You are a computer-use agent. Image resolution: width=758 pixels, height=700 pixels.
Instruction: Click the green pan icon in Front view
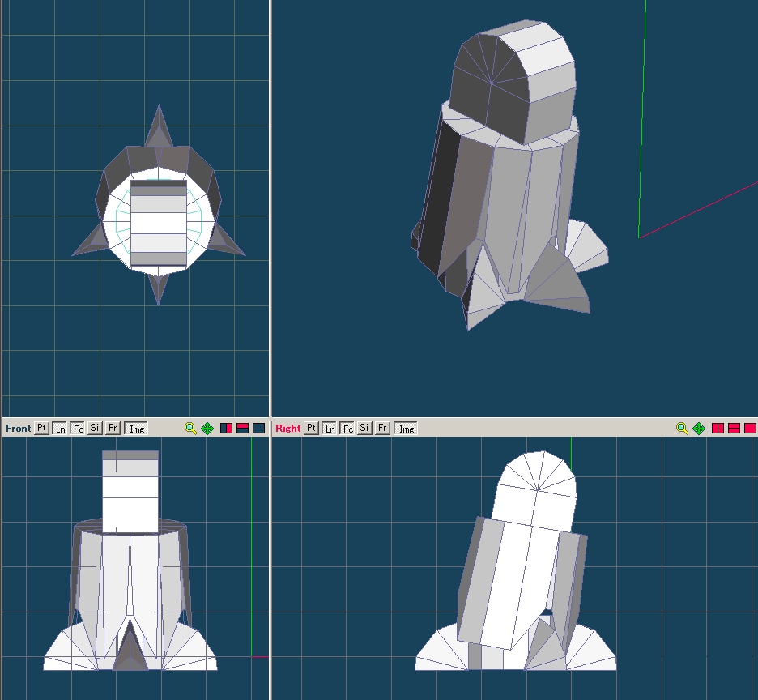click(207, 428)
